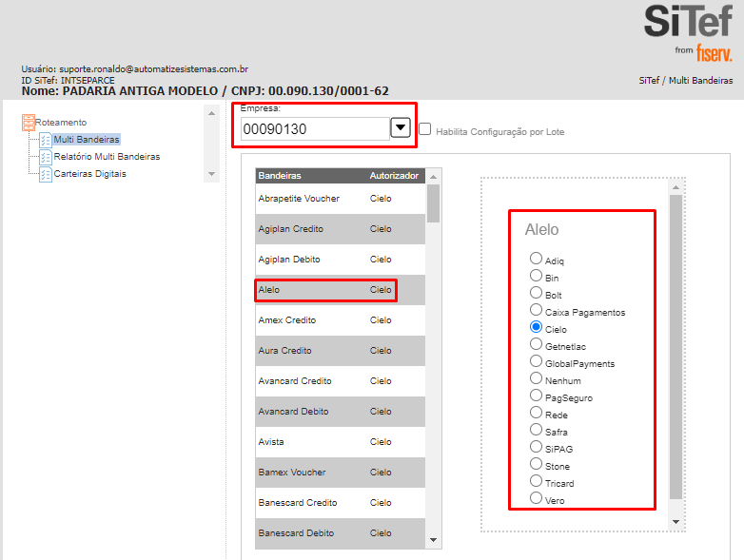The image size is (744, 560).
Task: Choose Getnetlac as authorizer
Action: tap(536, 343)
